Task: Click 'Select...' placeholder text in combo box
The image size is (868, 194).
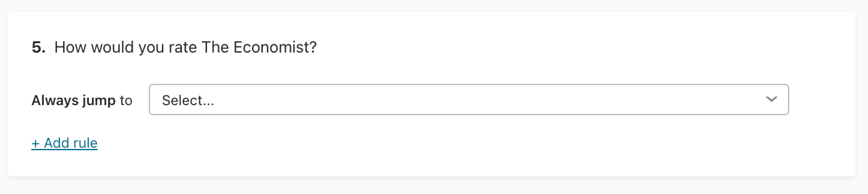Action: click(x=188, y=100)
